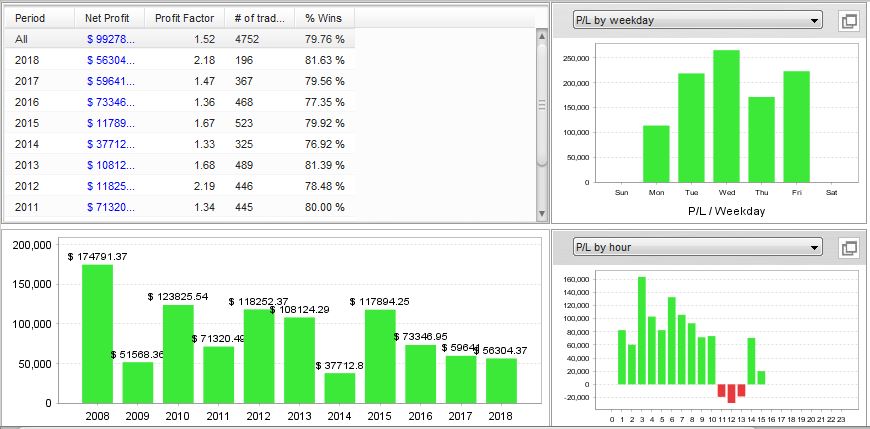The height and width of the screenshot is (429, 870).
Task: Open the 2018 net profit link $ 56304...
Action: coord(111,60)
